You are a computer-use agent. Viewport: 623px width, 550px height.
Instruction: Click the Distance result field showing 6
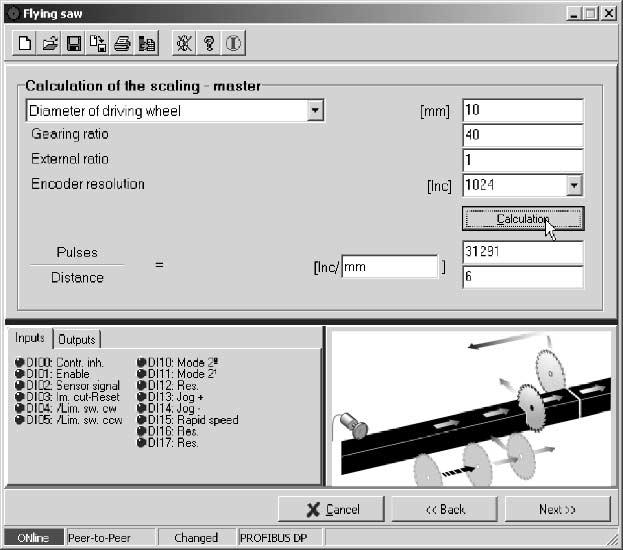pyautogui.click(x=523, y=277)
